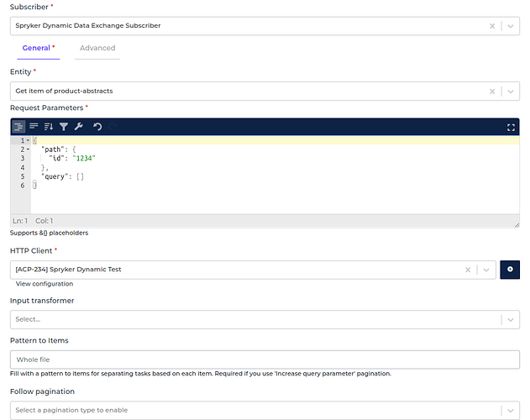Click the "[ACP-234] Spryker Dynamic Test" value
The height and width of the screenshot is (420, 530).
pos(68,270)
